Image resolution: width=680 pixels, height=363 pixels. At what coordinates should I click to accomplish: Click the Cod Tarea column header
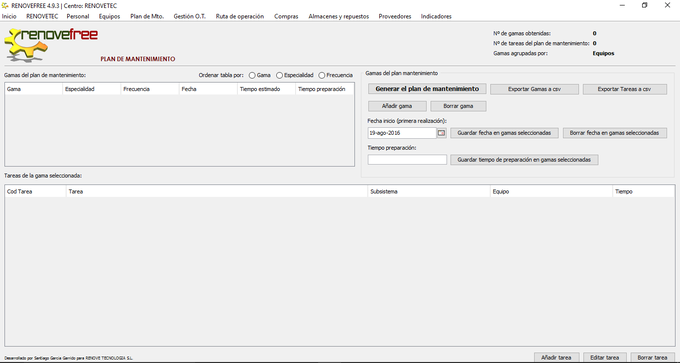tap(35, 191)
